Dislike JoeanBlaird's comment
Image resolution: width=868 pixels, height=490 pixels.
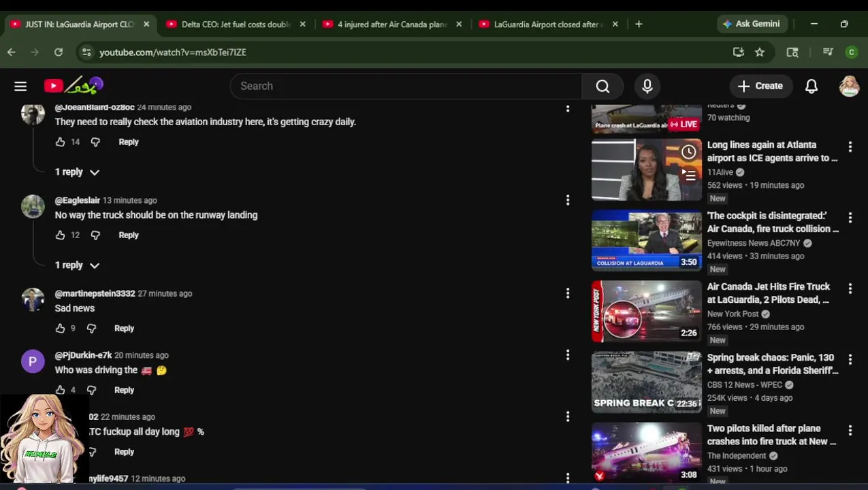coord(95,142)
